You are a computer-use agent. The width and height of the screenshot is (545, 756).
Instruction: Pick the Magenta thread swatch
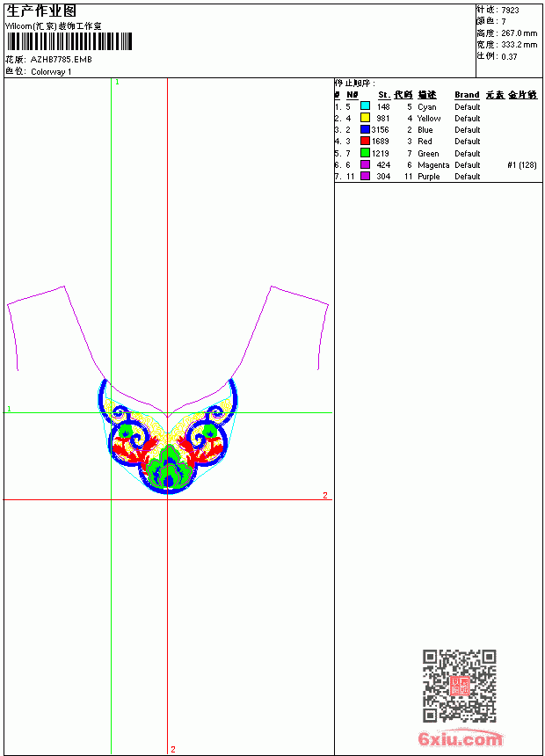365,164
